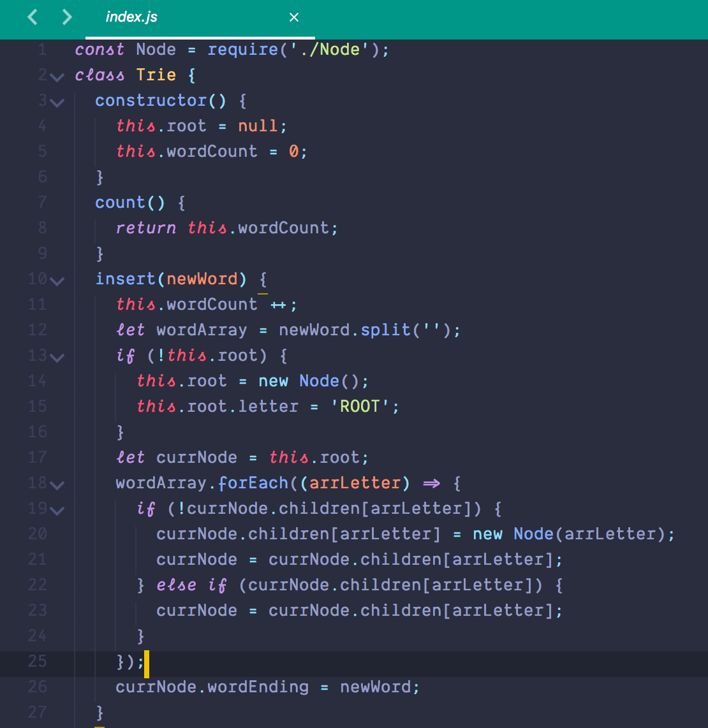Click the else if keyword on line 22
Image resolution: width=708 pixels, height=728 pixels.
click(x=192, y=585)
